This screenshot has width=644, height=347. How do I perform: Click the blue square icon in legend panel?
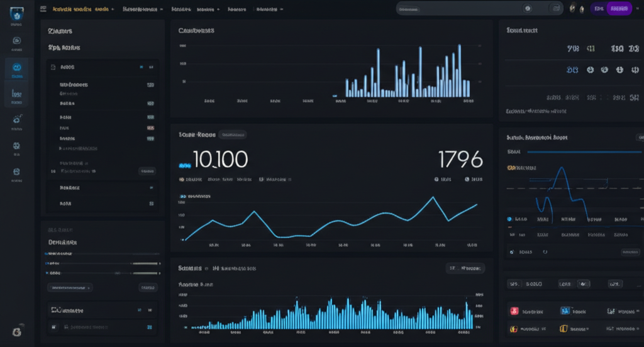point(564,311)
